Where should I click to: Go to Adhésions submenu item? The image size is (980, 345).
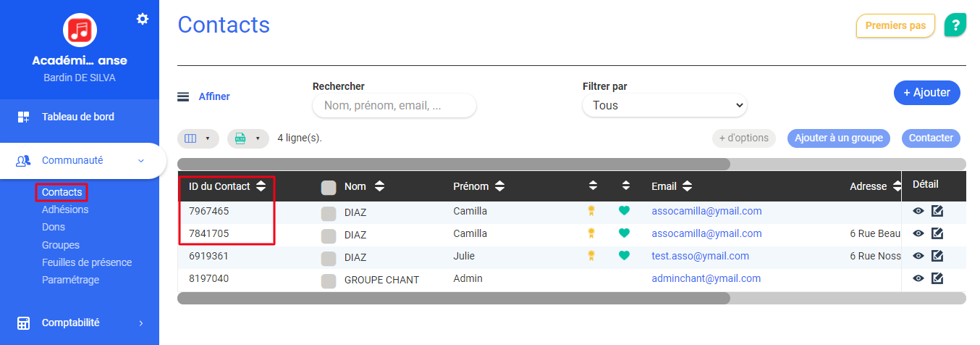[65, 209]
